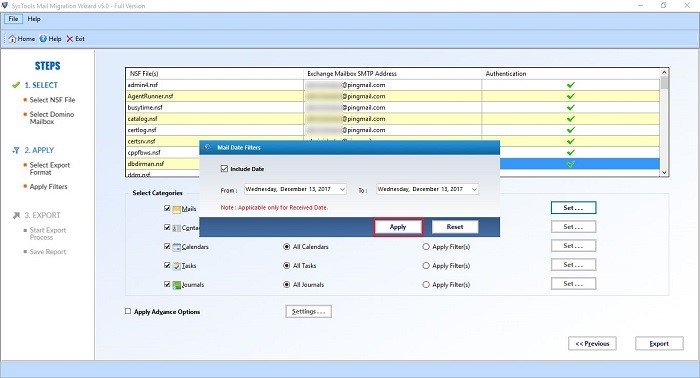Open the Help globe icon in toolbar

pos(43,39)
